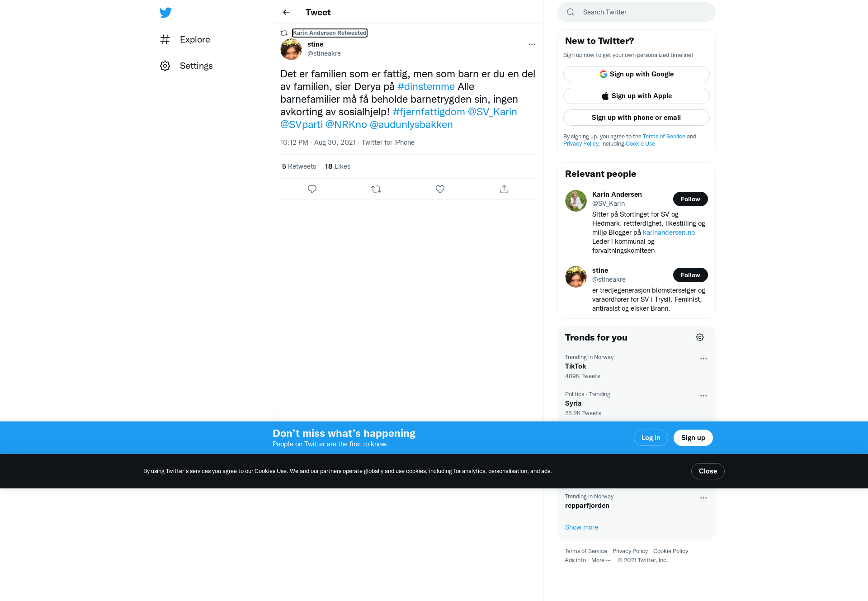The width and height of the screenshot is (868, 601).
Task: Open Settings in the sidebar
Action: tap(186, 66)
